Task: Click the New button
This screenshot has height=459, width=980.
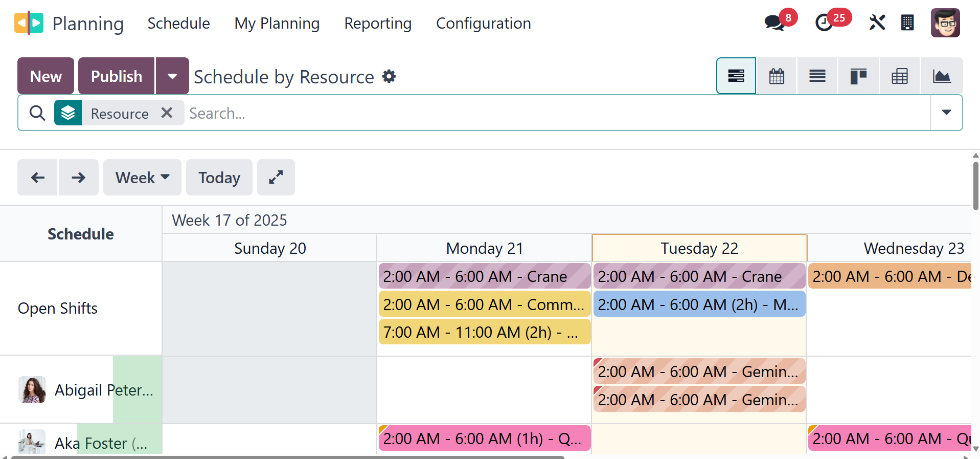Action: point(45,76)
